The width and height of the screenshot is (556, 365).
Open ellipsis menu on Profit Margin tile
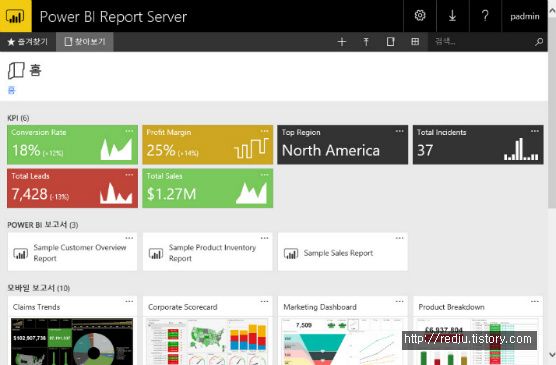(x=265, y=131)
